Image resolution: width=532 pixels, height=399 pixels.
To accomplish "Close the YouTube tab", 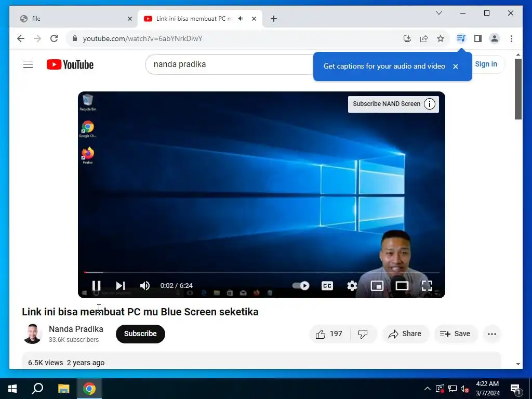I will tap(254, 19).
